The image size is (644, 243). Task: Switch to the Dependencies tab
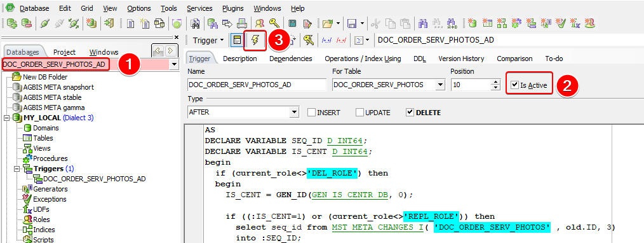291,59
